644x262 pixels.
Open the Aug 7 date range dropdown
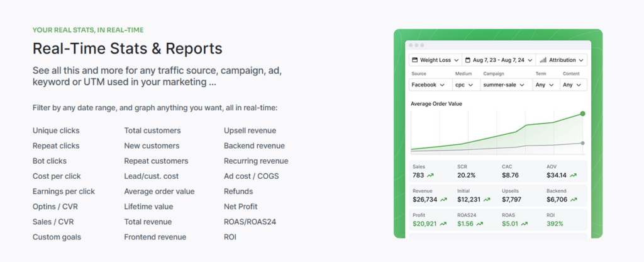coord(498,60)
